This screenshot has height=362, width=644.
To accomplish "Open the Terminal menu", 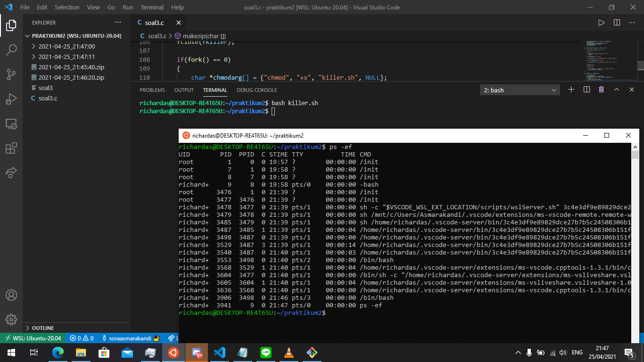I will click(152, 7).
